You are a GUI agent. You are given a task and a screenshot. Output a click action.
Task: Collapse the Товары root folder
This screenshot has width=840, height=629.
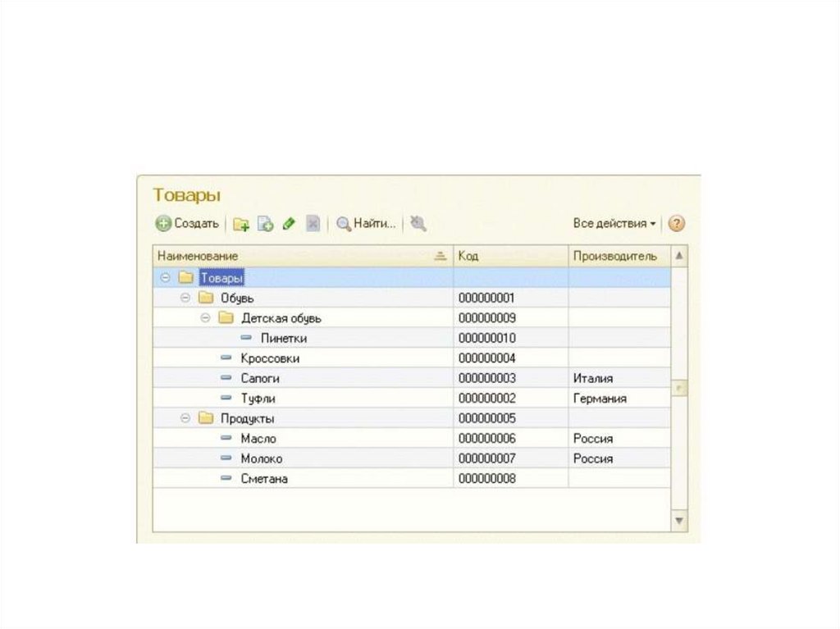point(166,278)
